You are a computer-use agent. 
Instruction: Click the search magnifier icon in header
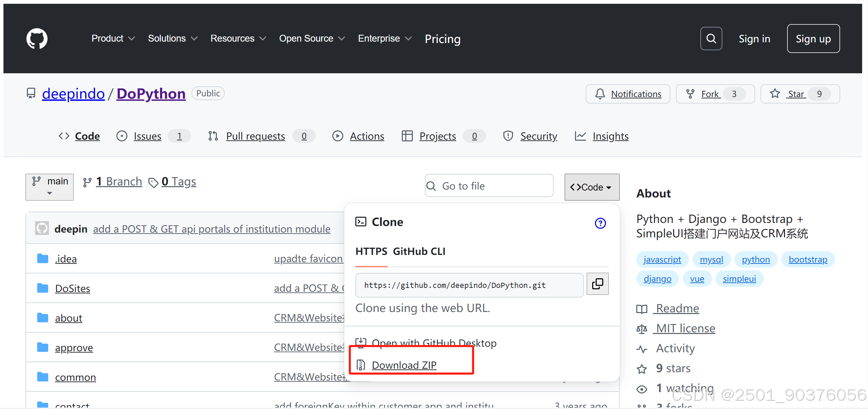[711, 39]
